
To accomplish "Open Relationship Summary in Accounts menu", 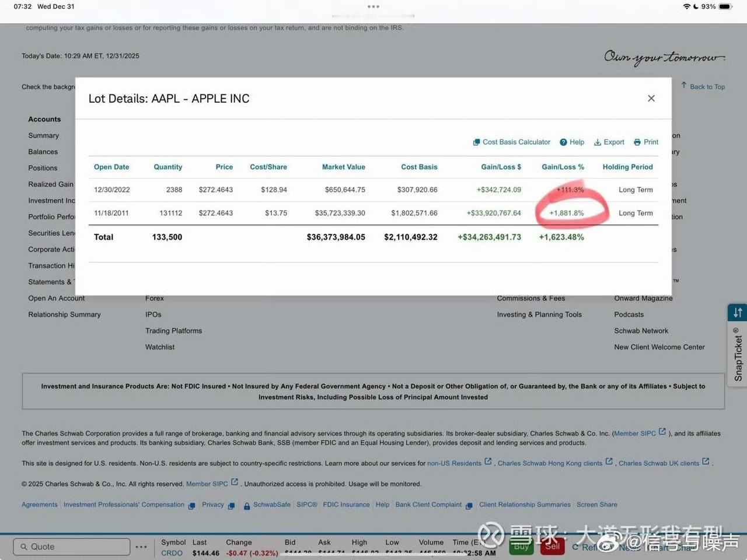I will [64, 314].
